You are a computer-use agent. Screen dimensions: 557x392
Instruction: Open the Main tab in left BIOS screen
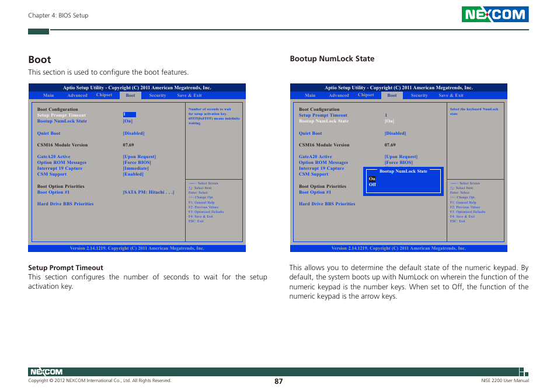click(x=48, y=96)
